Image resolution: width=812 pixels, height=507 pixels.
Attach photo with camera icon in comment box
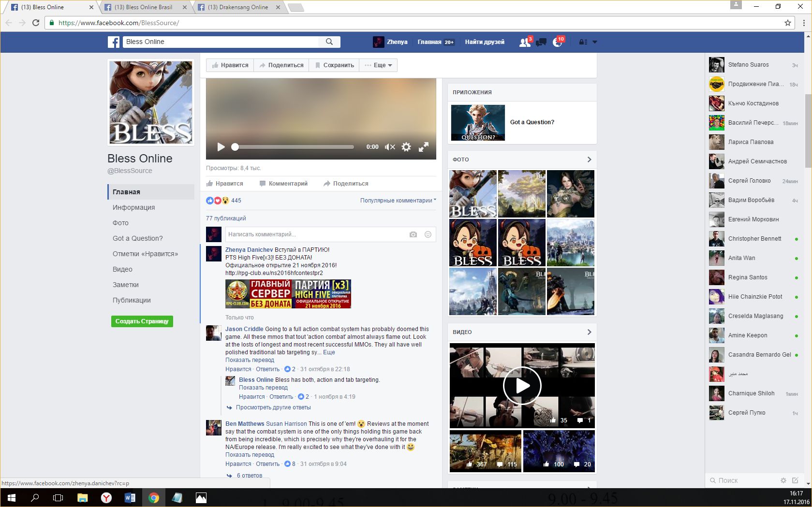(413, 234)
